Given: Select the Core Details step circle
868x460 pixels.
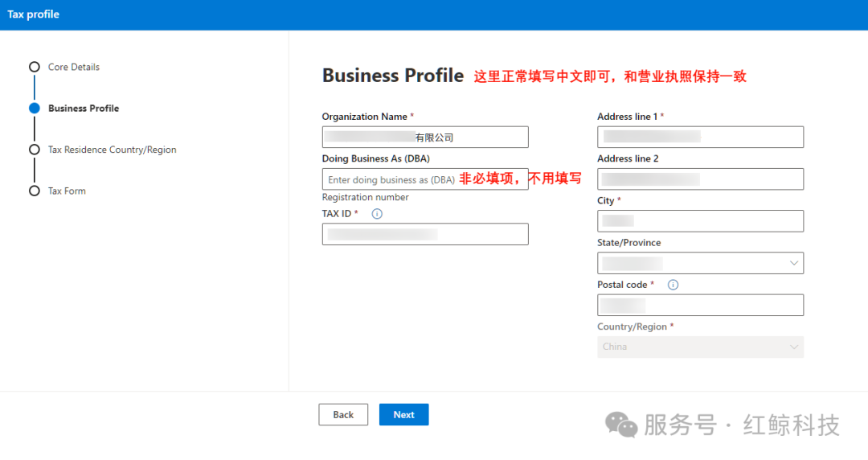Looking at the screenshot, I should [x=35, y=67].
